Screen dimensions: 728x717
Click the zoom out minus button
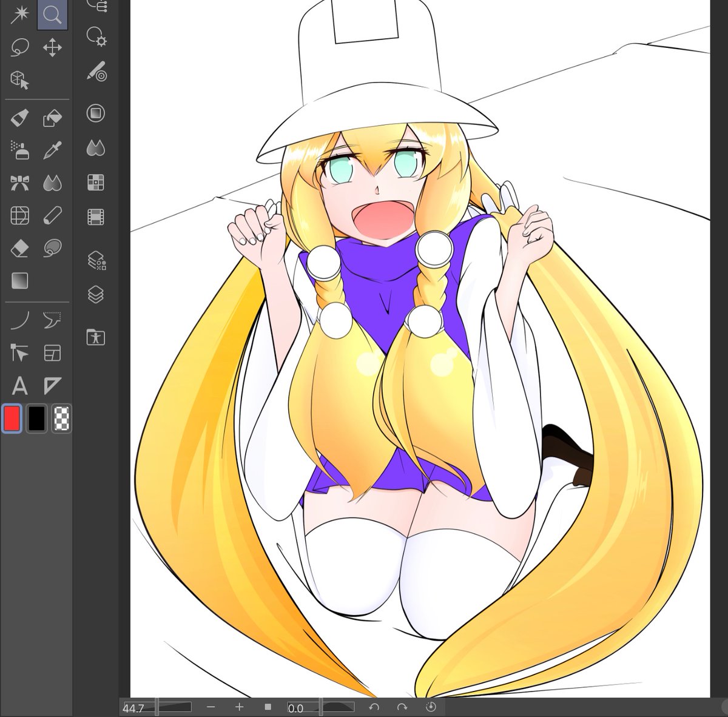click(x=211, y=707)
